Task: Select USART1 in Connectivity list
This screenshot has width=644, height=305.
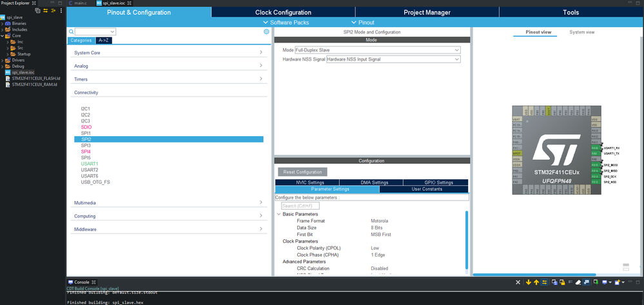Action: [x=90, y=164]
